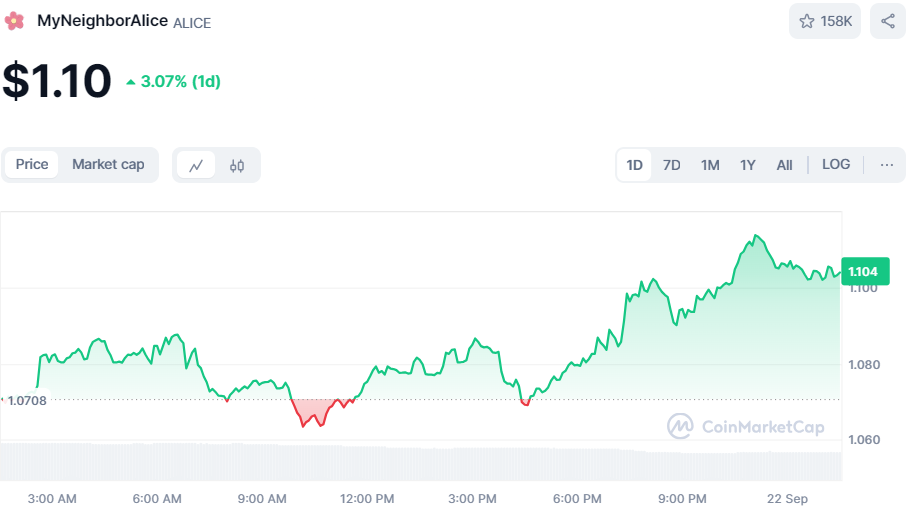Click the 22 Sep date axis label
911x523 pixels.
click(x=787, y=499)
